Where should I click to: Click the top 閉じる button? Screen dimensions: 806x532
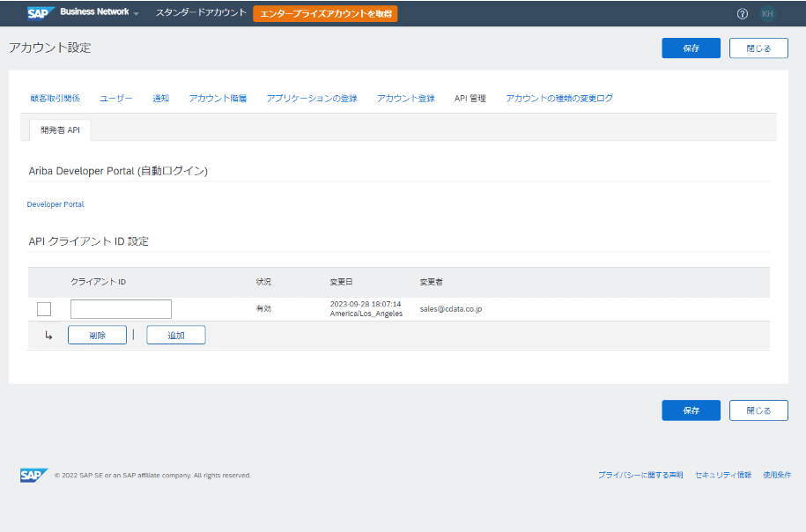point(758,48)
